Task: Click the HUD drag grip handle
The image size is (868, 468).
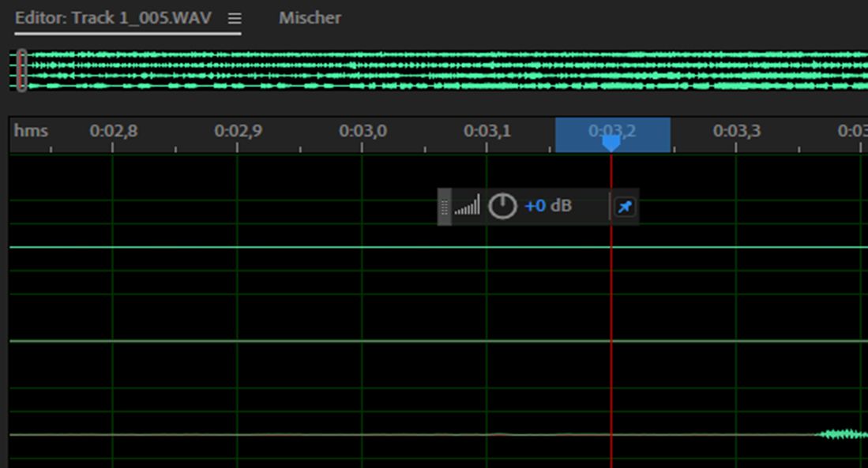Action: pyautogui.click(x=445, y=207)
